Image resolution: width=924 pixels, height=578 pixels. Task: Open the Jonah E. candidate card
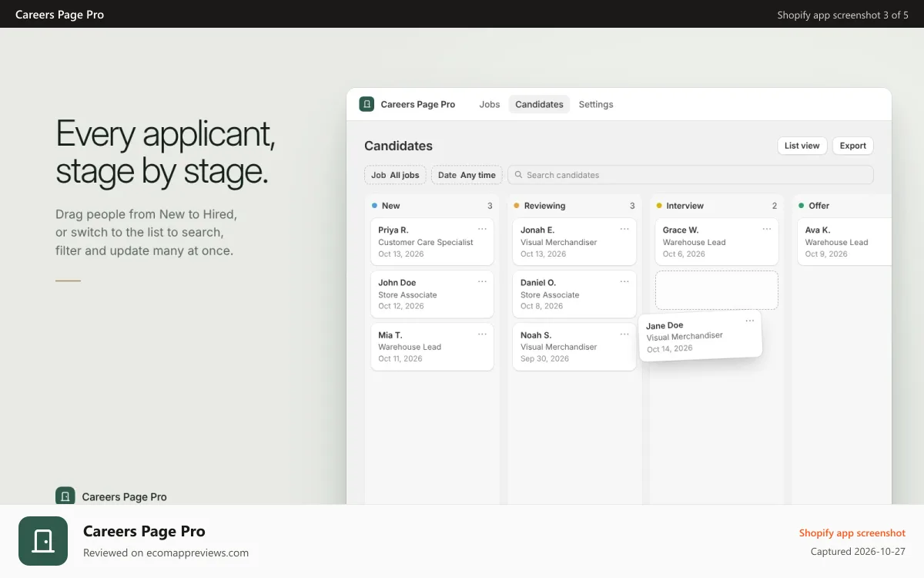[574, 242]
